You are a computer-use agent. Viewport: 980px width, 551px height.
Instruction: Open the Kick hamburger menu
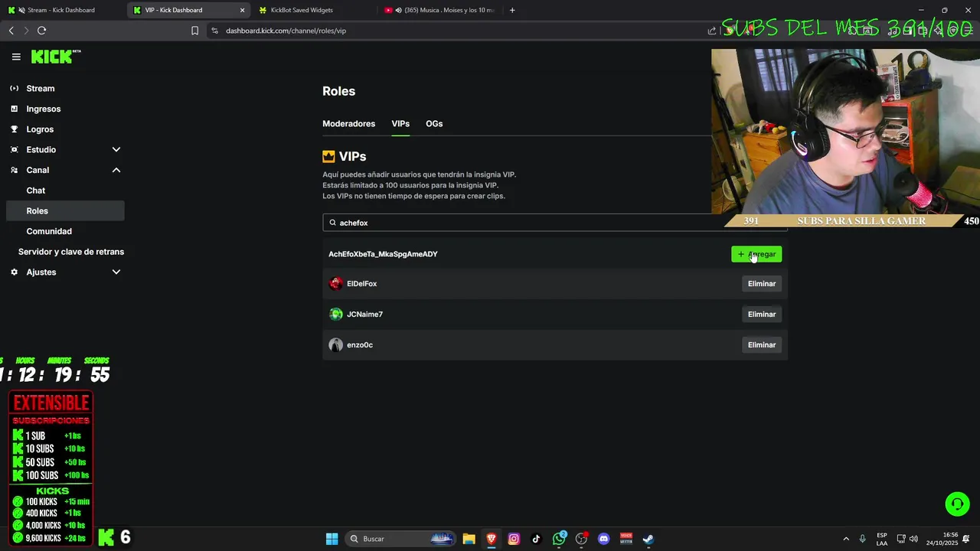click(16, 57)
